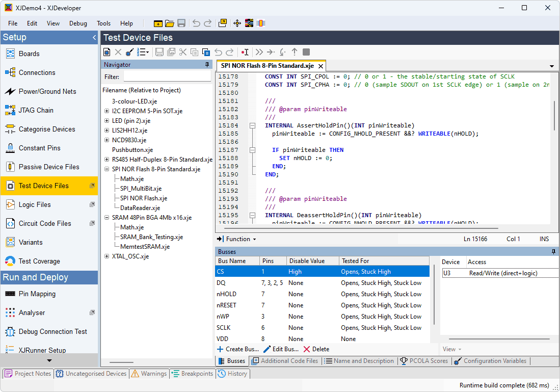The width and height of the screenshot is (560, 392).
Task: Toggle the Busses panel pin
Action: [x=553, y=252]
